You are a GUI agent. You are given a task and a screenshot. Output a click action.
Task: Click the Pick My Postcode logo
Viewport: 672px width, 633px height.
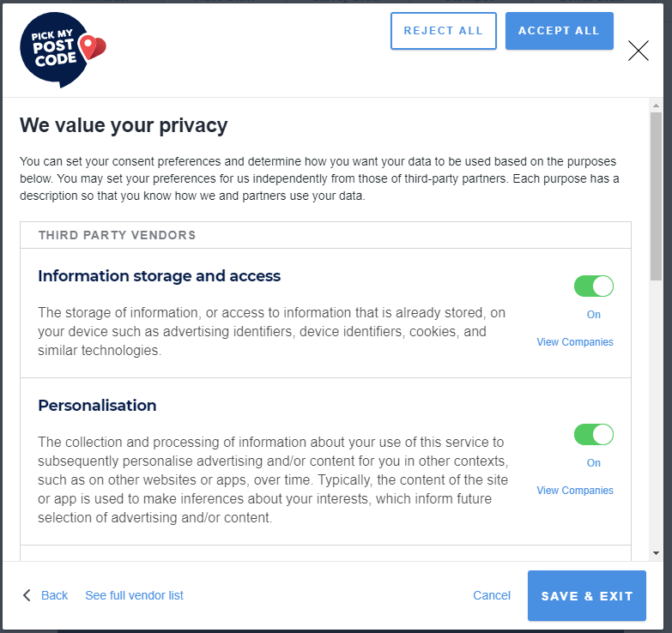62,51
